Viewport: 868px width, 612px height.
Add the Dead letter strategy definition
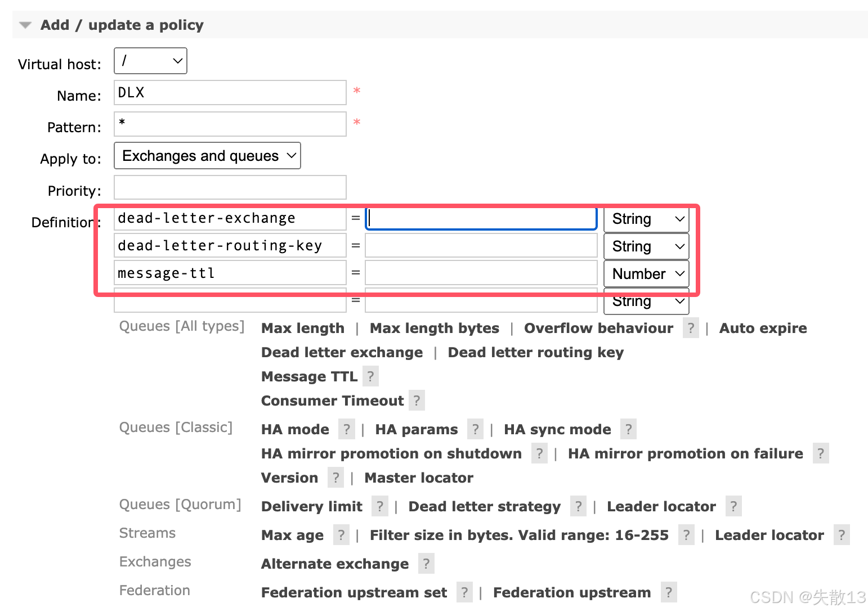[x=485, y=506]
